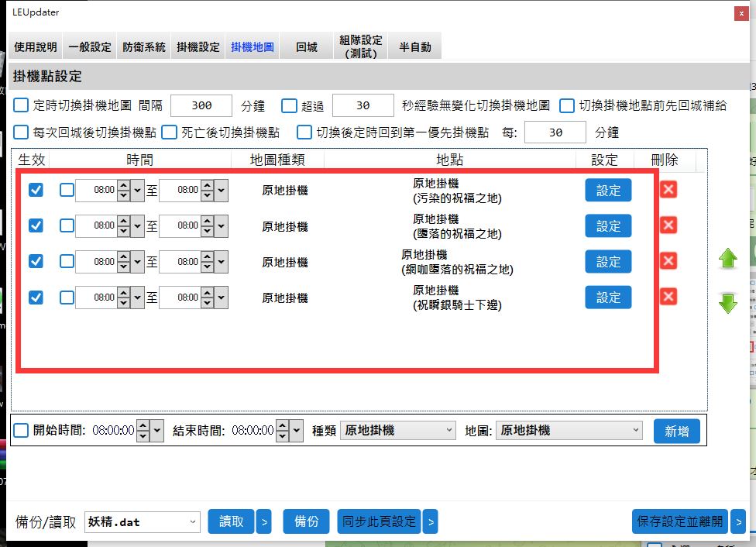Screen dimensions: 756x547
Task: Decrease end time in 墮落的祝福之地 row
Action: [x=208, y=231]
